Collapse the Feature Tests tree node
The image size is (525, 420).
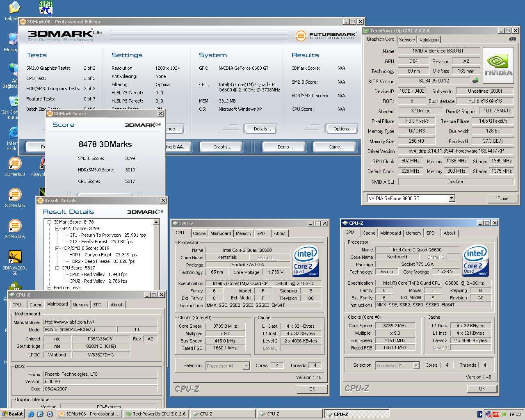[50, 288]
